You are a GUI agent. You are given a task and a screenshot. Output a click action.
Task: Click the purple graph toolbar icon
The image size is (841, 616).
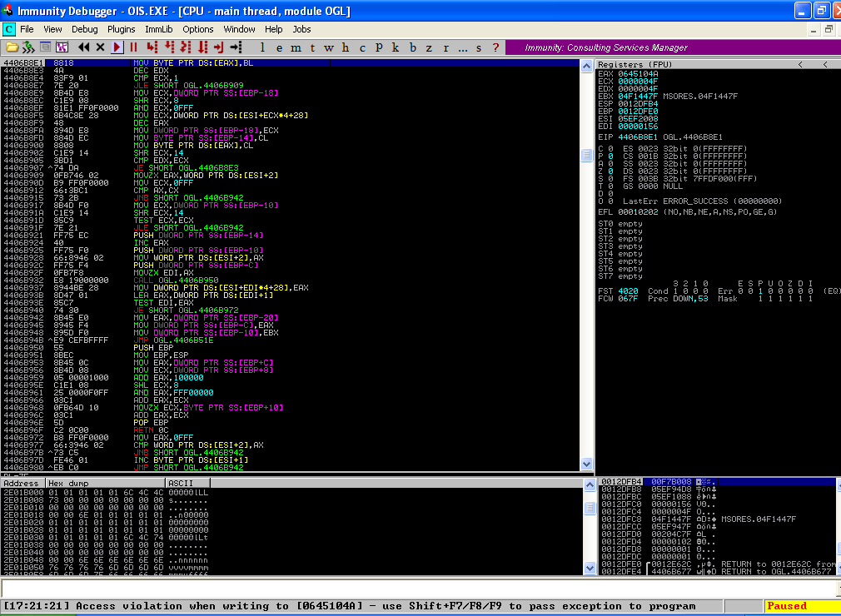click(x=62, y=47)
